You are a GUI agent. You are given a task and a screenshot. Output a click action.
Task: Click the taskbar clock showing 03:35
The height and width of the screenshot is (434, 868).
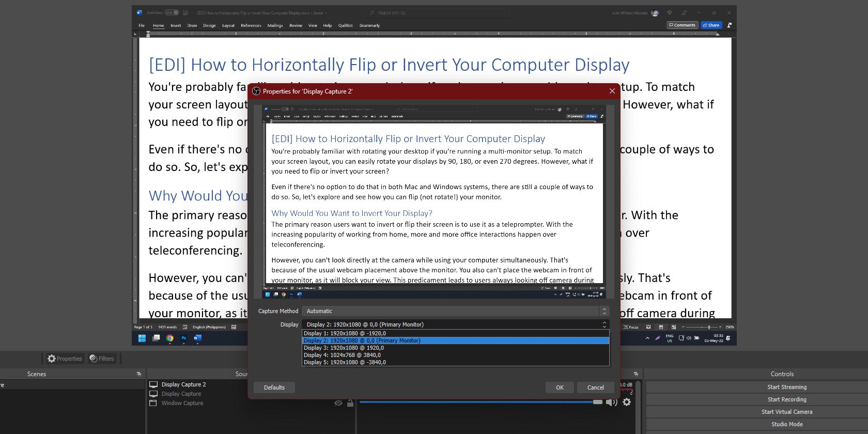click(714, 338)
